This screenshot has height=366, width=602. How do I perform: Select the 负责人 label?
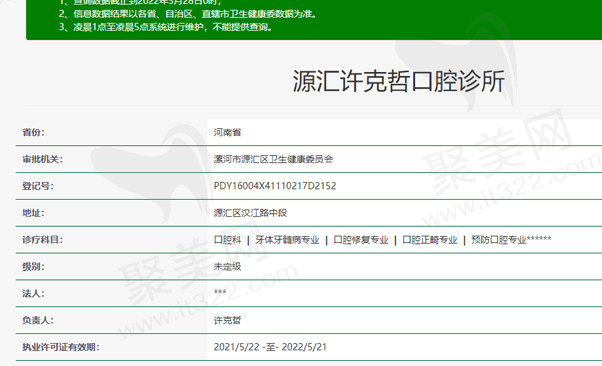[x=38, y=321]
